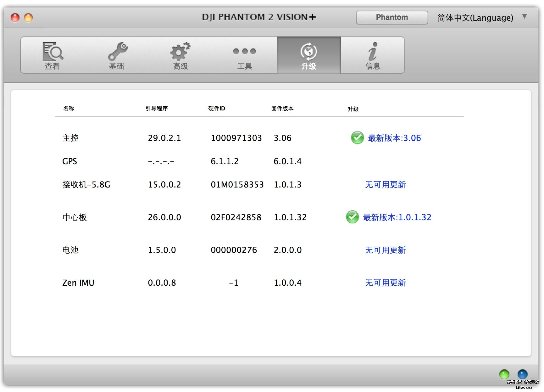Image resolution: width=544 pixels, height=392 pixels.
Task: Click firmware version 1.0.1.3
Action: (287, 184)
